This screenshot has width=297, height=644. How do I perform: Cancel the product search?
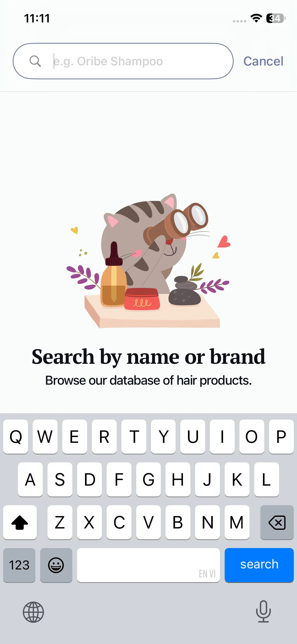(x=263, y=61)
